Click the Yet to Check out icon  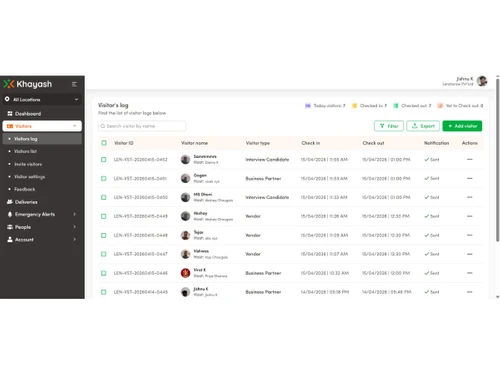click(440, 106)
